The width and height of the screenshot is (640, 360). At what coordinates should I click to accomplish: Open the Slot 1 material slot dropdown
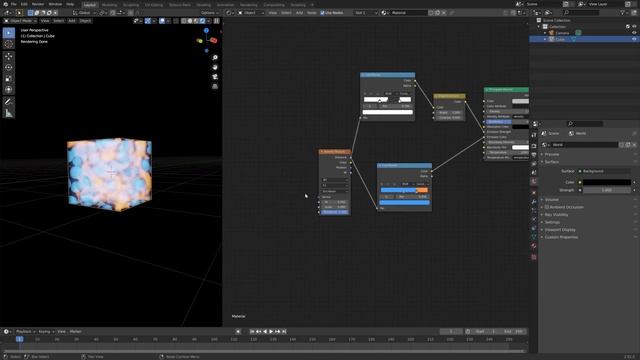365,13
